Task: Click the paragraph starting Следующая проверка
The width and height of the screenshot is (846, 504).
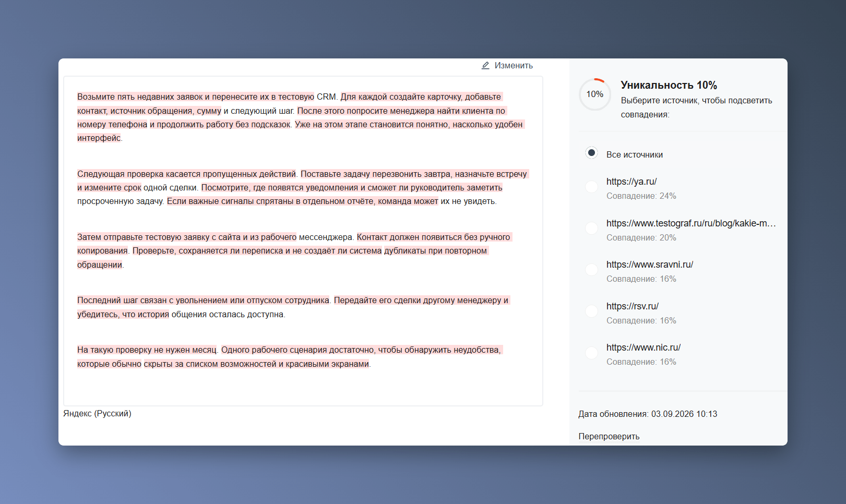Action: point(303,187)
